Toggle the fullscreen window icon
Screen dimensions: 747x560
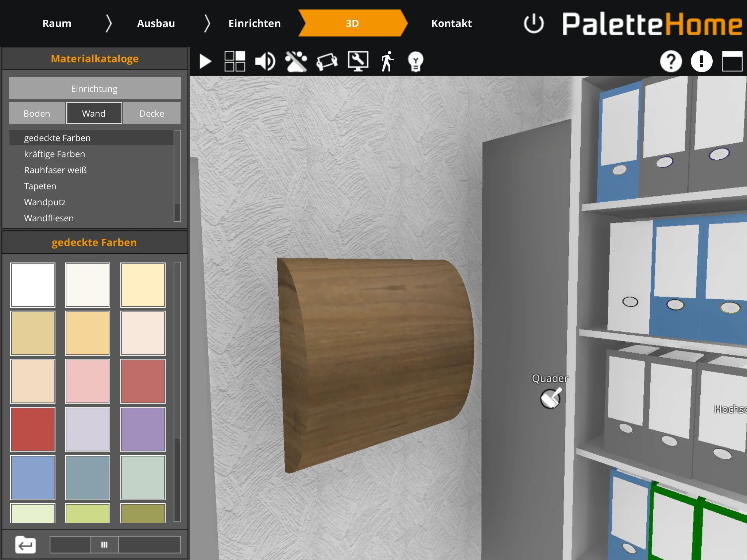[x=732, y=61]
